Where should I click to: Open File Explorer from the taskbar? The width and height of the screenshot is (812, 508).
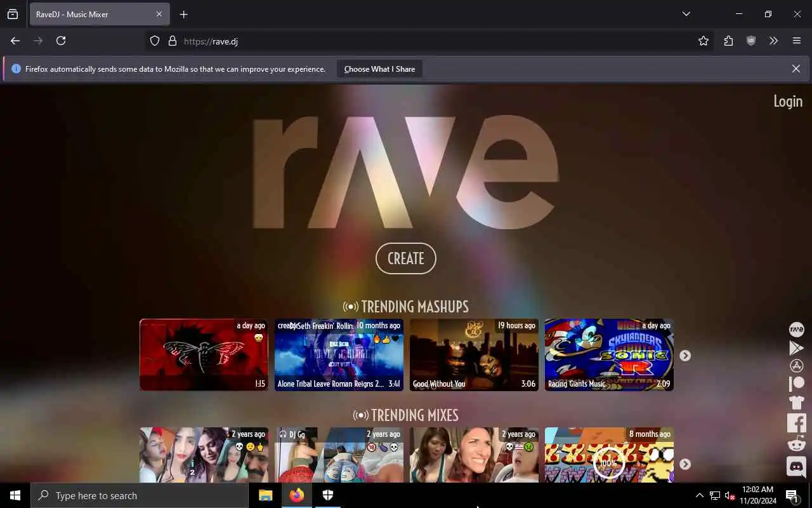point(265,495)
